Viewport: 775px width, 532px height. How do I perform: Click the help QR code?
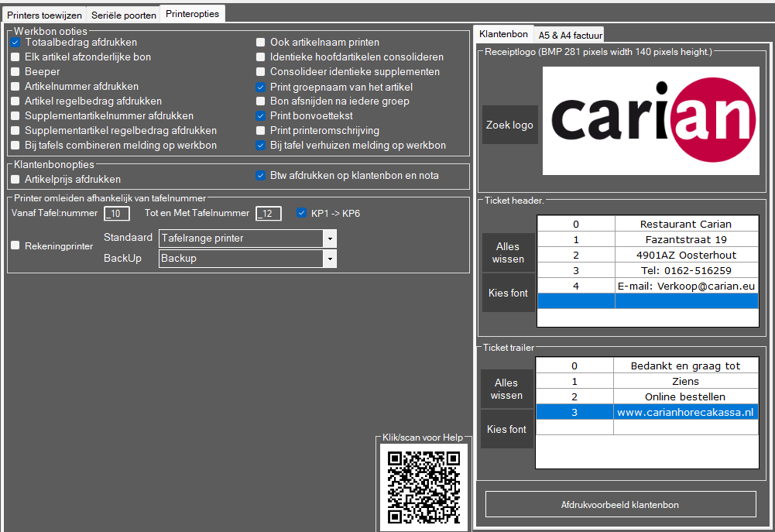point(424,487)
